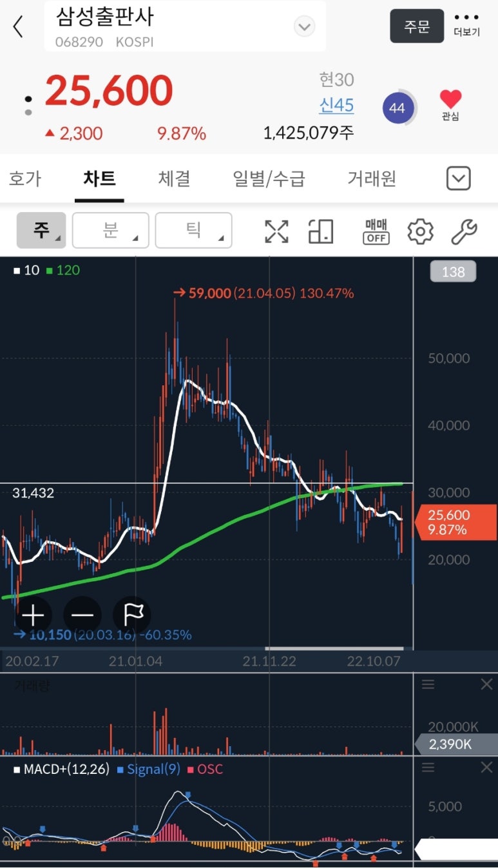Tap the 31,432 crosshair price label
498x868 pixels.
point(33,493)
